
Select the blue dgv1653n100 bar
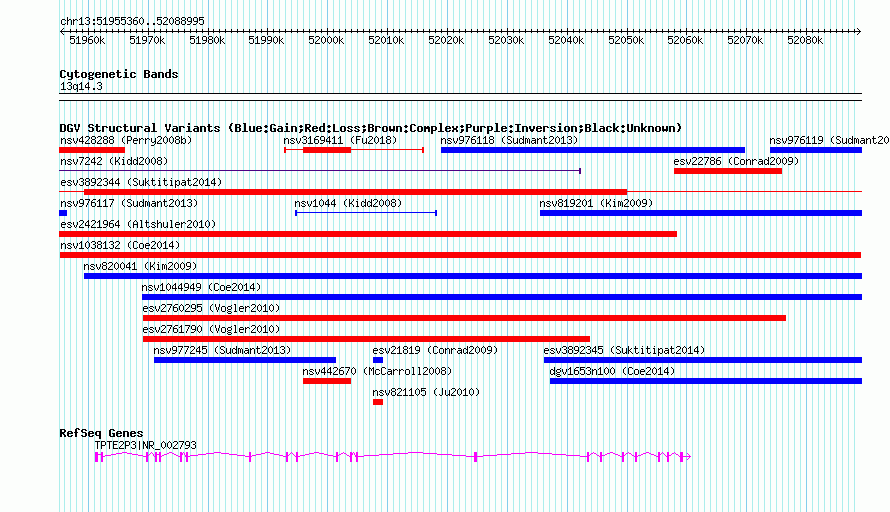(706, 381)
